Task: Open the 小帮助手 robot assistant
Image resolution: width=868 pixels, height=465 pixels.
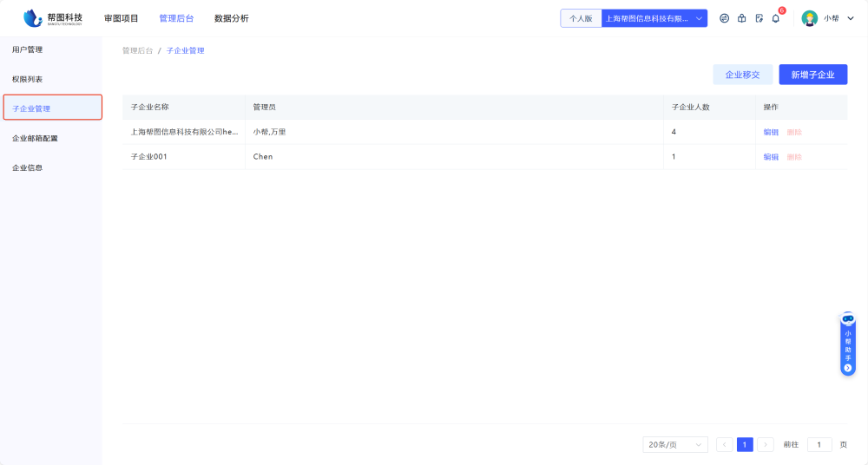Action: point(848,344)
